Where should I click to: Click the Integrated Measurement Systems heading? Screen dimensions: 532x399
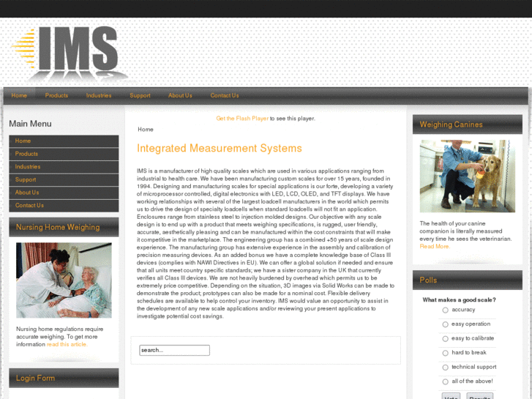click(220, 149)
